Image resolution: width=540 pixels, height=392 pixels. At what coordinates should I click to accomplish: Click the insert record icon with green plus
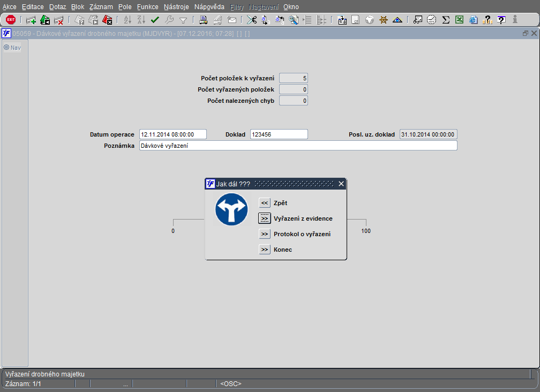(31, 20)
